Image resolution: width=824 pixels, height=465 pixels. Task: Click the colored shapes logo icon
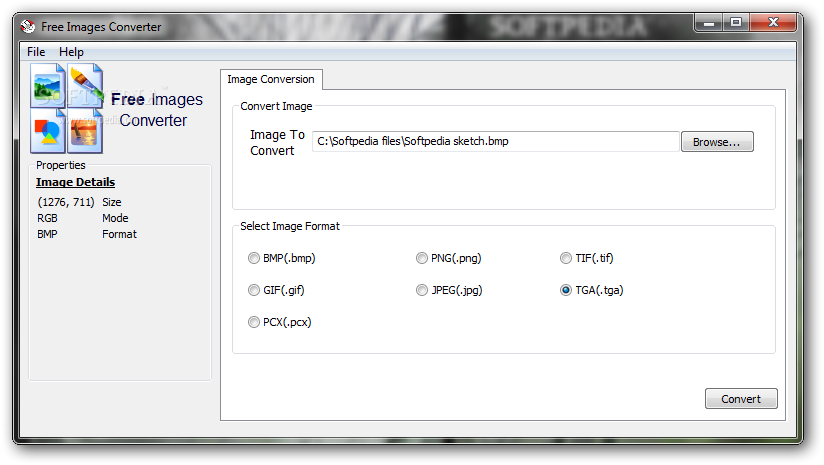pyautogui.click(x=47, y=131)
